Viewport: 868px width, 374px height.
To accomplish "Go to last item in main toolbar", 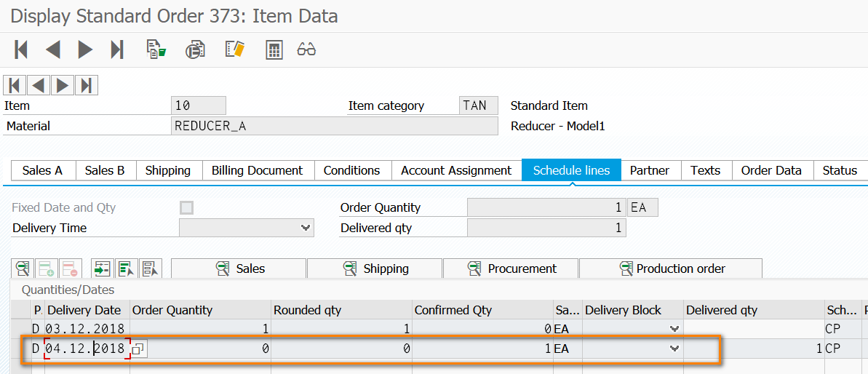I will point(116,49).
